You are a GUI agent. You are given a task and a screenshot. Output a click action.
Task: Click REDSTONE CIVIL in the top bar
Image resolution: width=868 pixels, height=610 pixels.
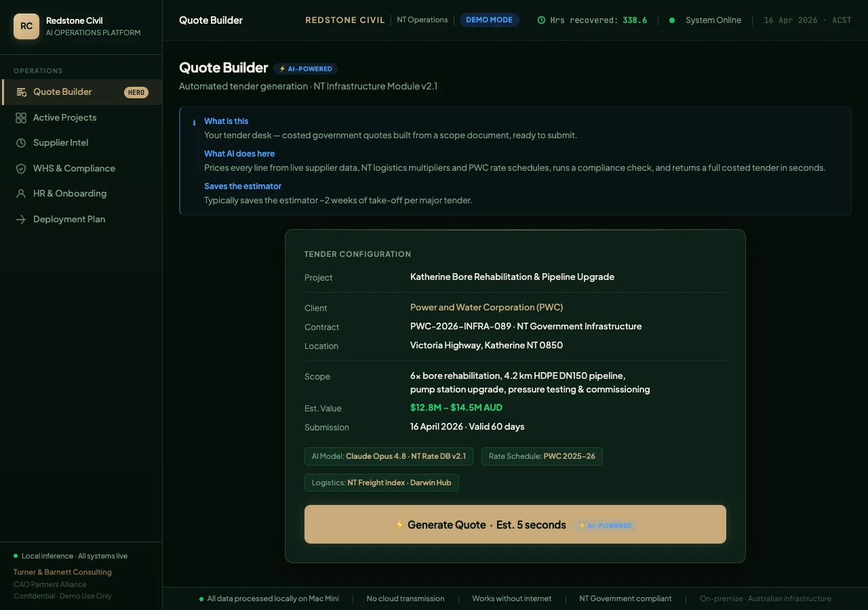pyautogui.click(x=345, y=20)
